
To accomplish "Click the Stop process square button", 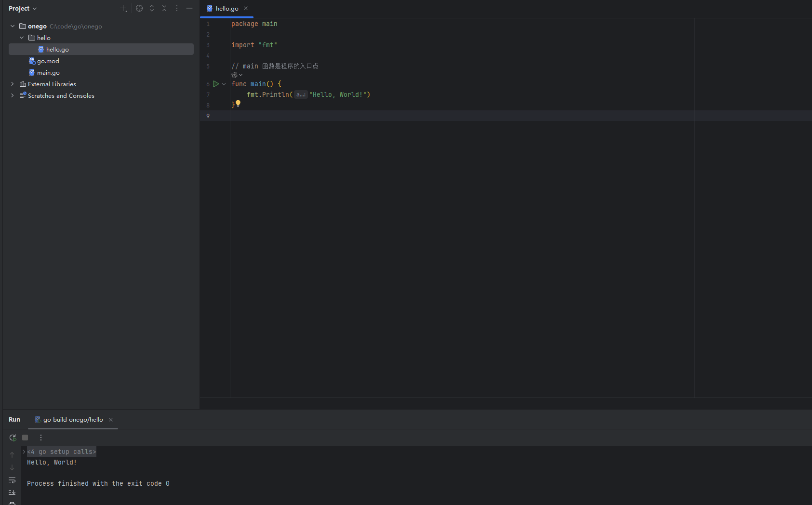I will coord(25,438).
